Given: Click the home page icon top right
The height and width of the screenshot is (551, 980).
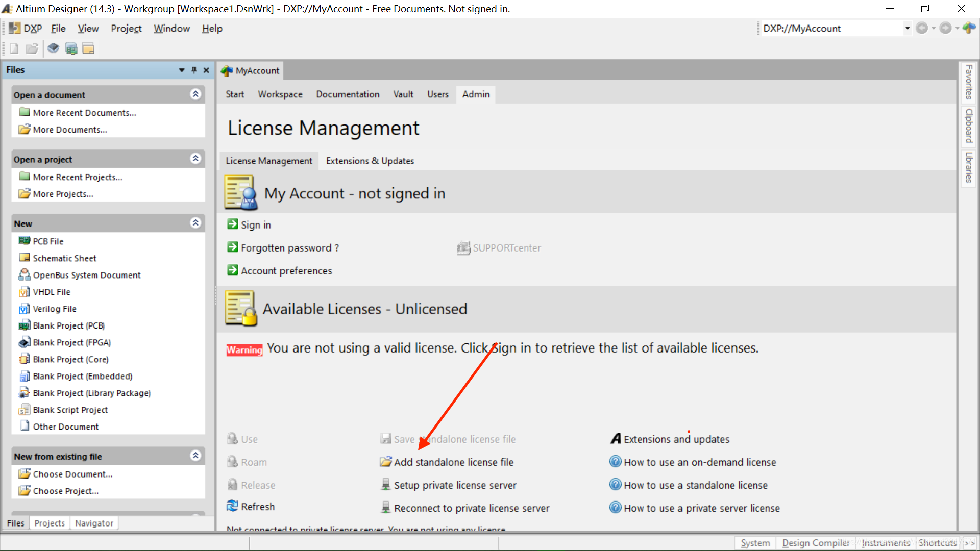Looking at the screenshot, I should click(969, 28).
